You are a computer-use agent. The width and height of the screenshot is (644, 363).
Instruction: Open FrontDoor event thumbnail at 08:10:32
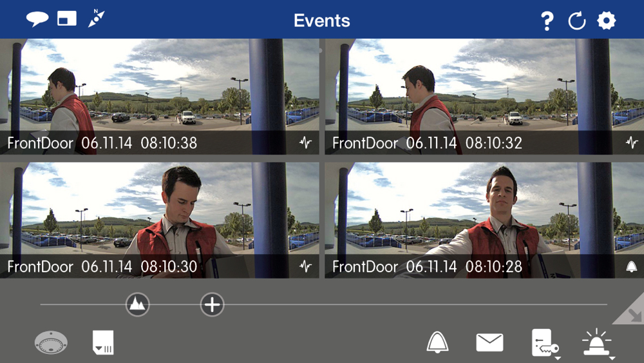click(484, 97)
